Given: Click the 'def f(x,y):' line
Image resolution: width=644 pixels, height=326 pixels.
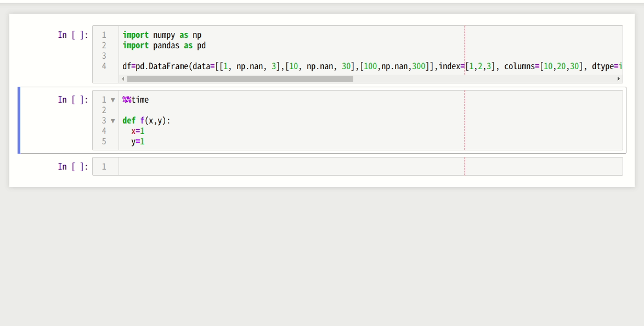Looking at the screenshot, I should (146, 121).
